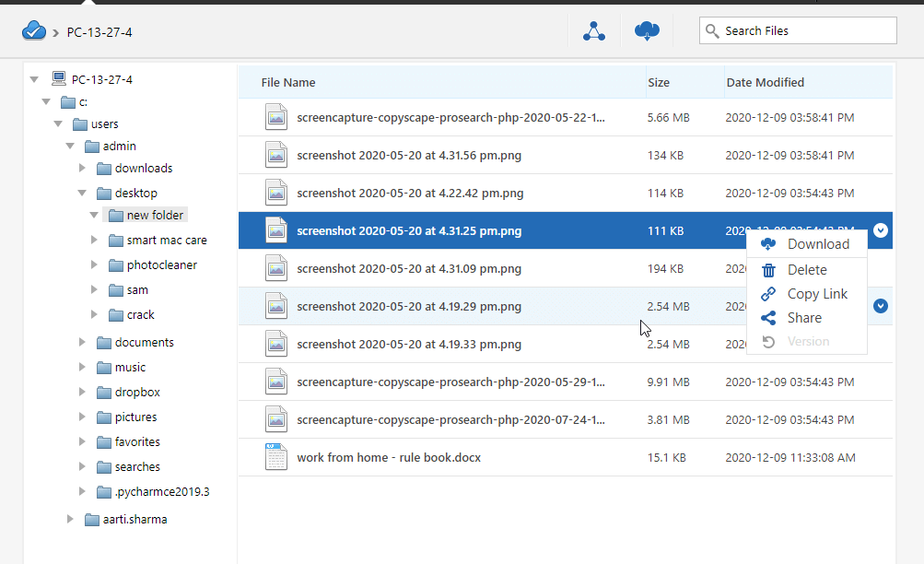Click the image icon of copyscape 2020-05-29 file
924x564 pixels.
tap(275, 382)
